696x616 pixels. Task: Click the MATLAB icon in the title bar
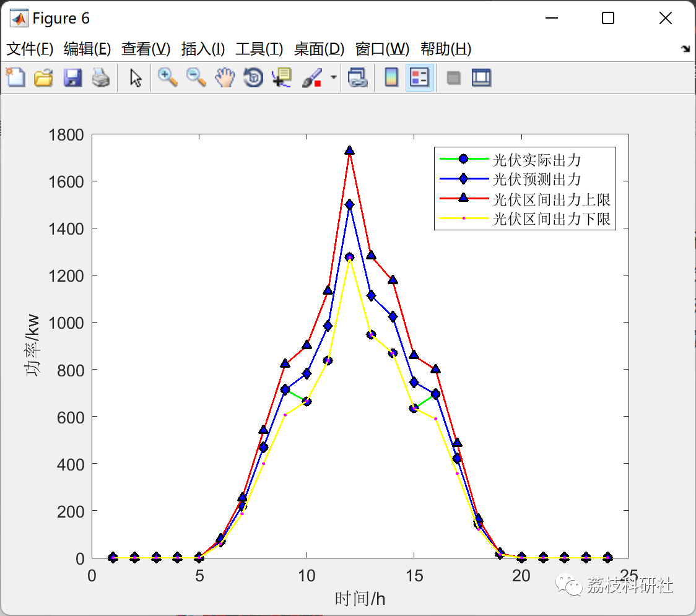click(x=19, y=18)
